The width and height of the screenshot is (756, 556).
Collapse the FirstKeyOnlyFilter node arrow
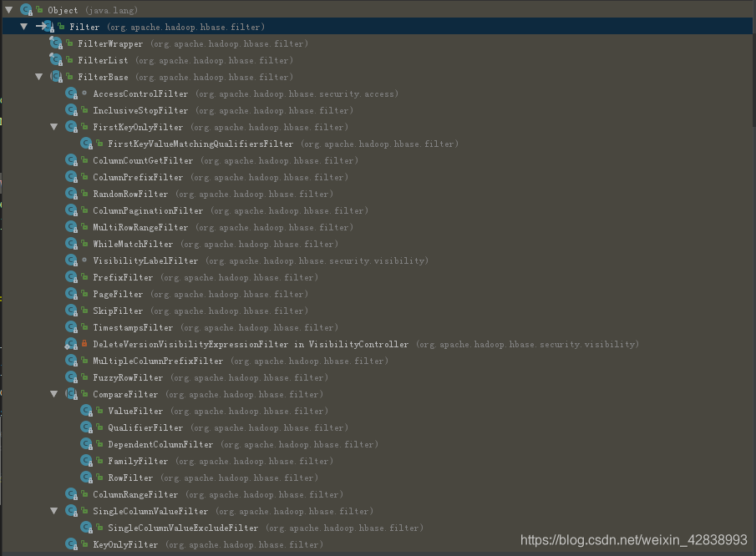(54, 127)
